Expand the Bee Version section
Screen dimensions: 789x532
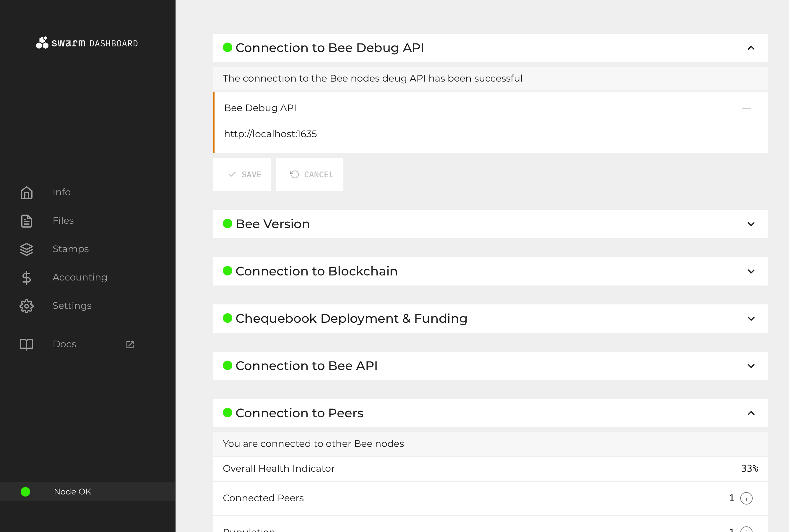[751, 224]
